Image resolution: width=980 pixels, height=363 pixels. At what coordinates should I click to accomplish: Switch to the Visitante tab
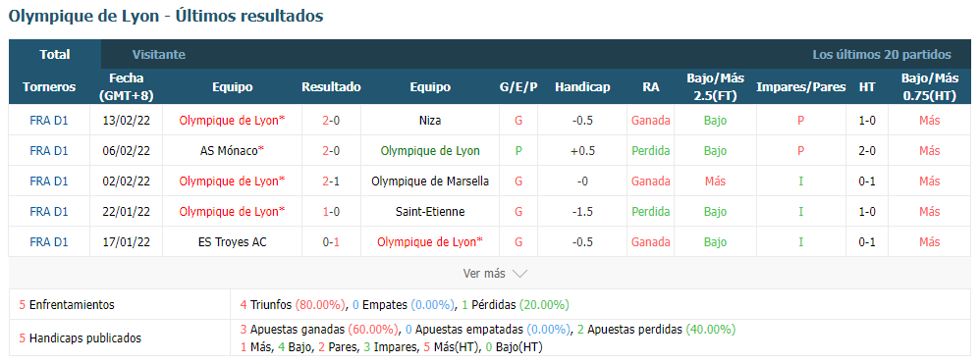159,54
